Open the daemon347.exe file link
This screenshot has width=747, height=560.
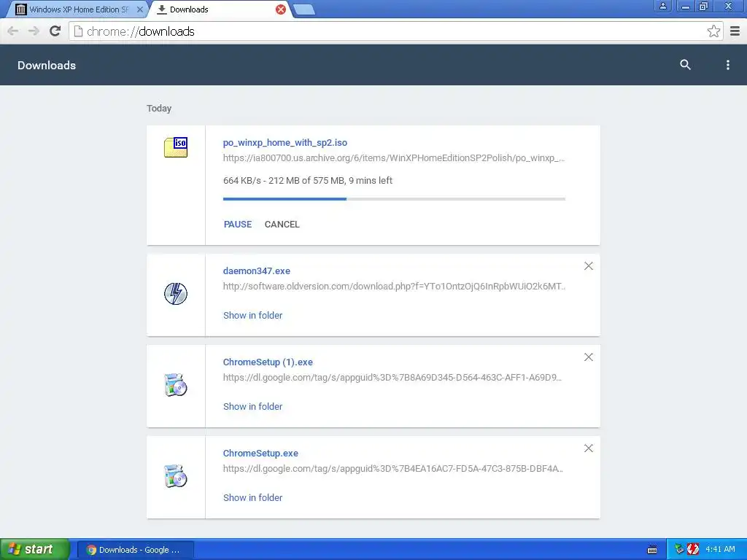256,271
